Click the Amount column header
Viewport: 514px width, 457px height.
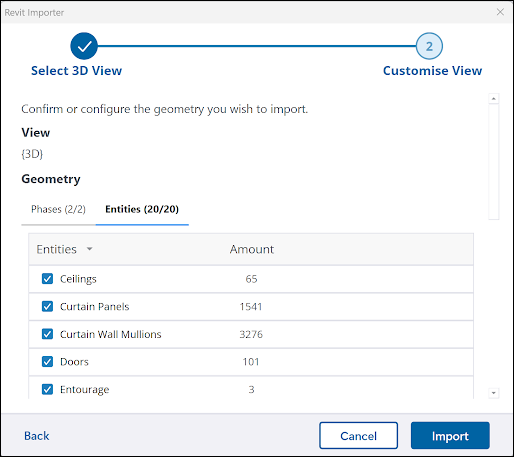252,249
